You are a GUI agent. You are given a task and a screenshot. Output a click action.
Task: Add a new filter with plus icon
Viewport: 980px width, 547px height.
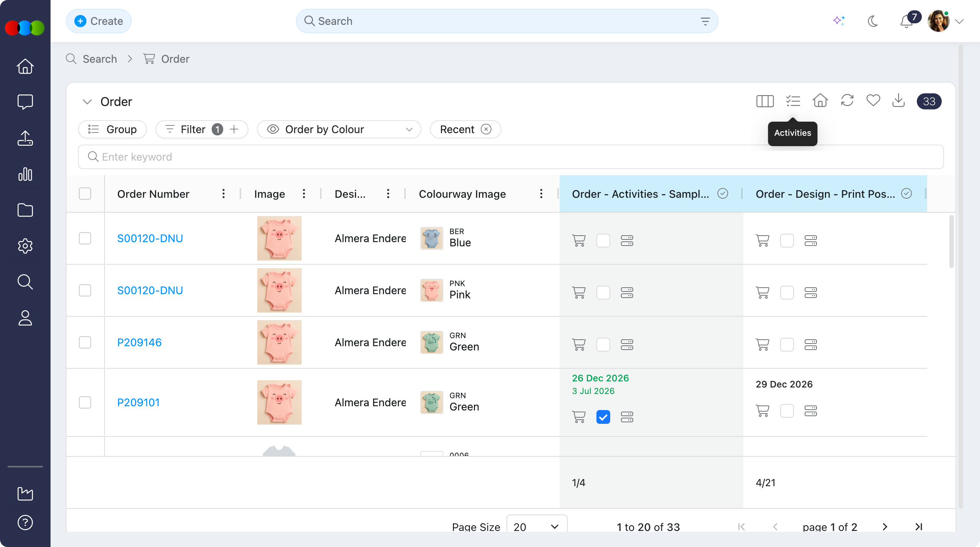pos(234,129)
